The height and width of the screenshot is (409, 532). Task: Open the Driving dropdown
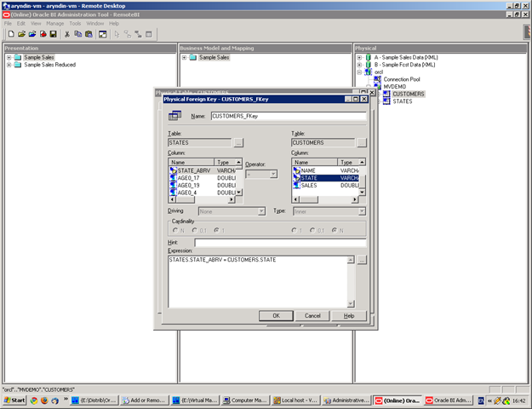click(x=261, y=211)
